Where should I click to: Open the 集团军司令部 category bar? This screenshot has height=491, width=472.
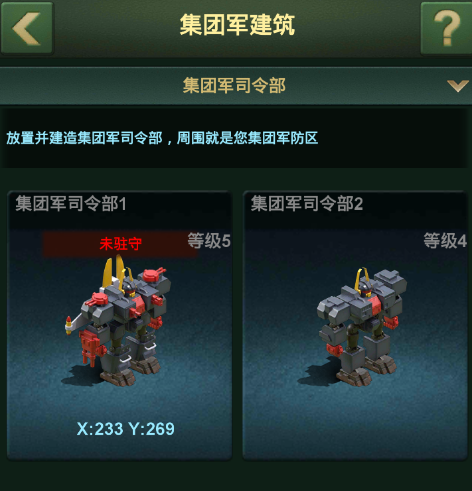(x=236, y=86)
